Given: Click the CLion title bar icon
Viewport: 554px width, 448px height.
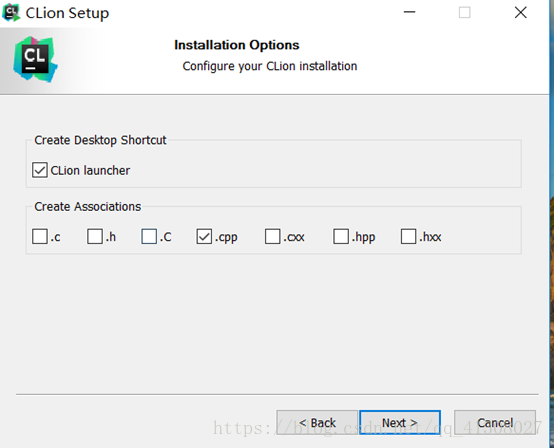Looking at the screenshot, I should point(11,13).
